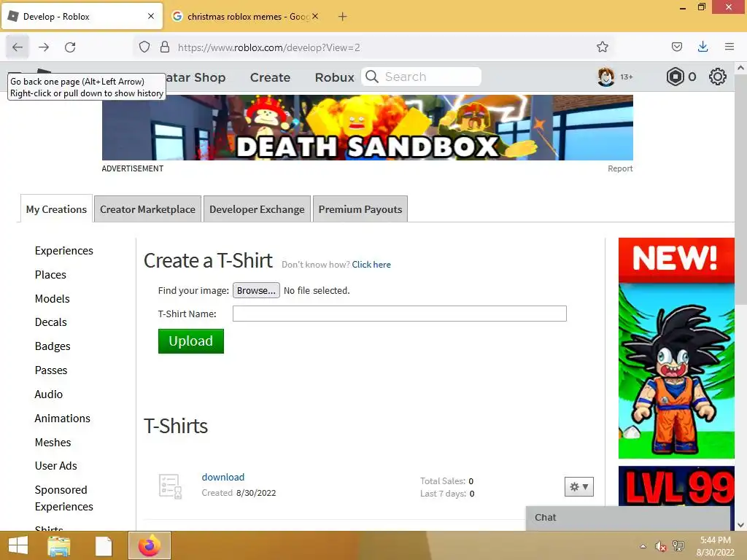Close the christmas roblox memes tab
This screenshot has height=560, width=747.
click(x=315, y=16)
